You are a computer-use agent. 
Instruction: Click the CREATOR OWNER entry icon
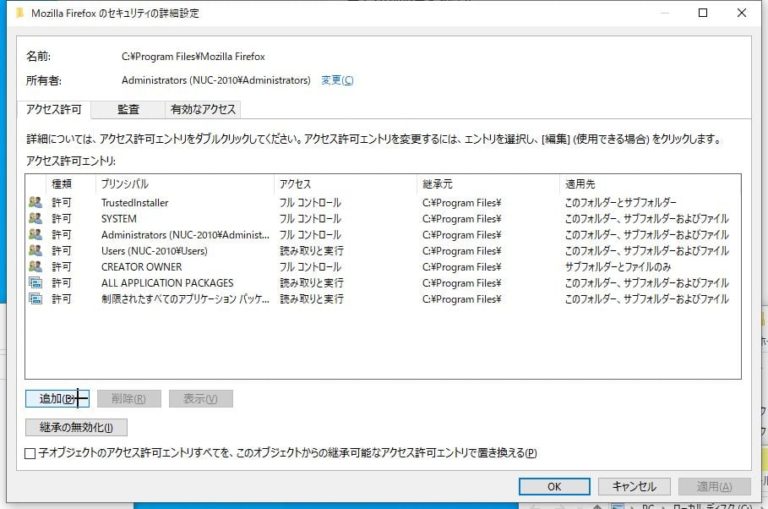point(35,267)
